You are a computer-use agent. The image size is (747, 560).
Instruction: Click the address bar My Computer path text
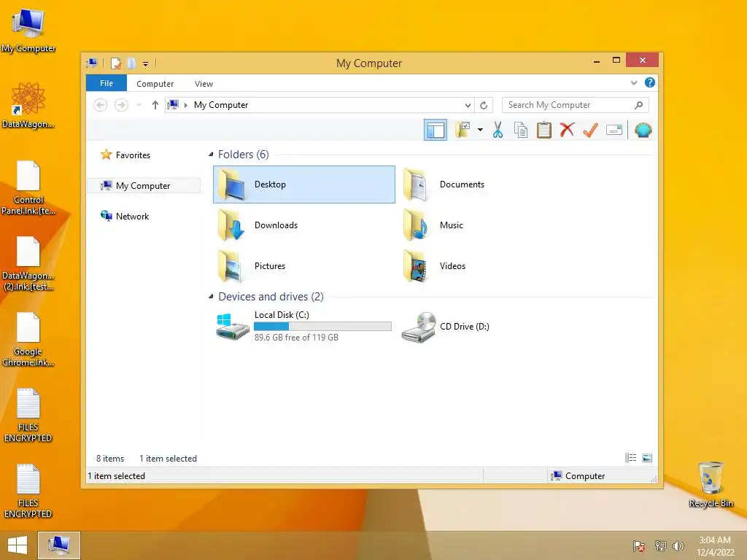click(221, 105)
